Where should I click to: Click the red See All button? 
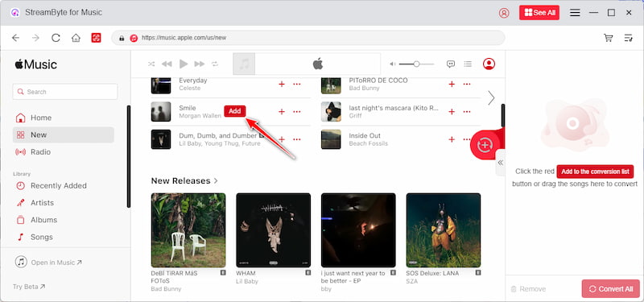point(539,13)
